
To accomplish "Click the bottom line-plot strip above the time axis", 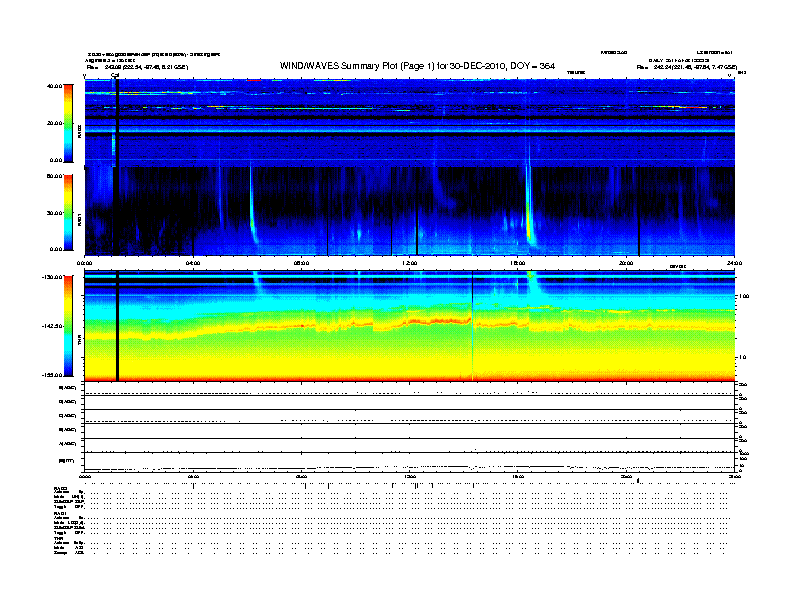I will point(409,462).
